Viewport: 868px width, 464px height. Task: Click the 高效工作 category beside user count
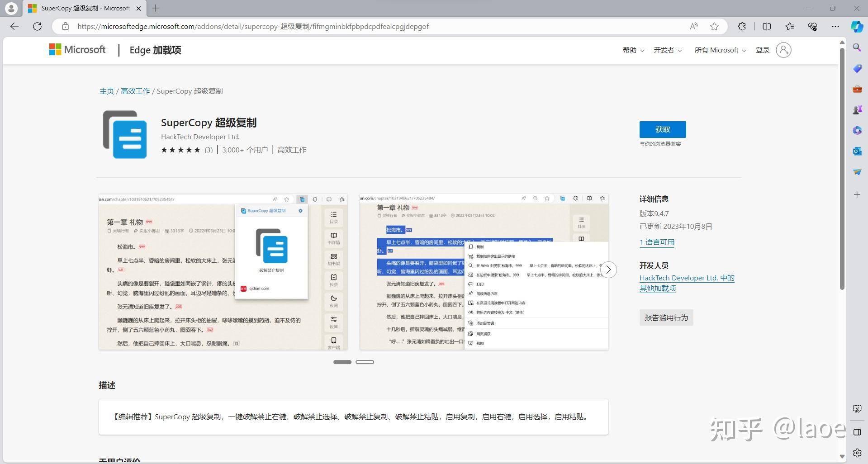(x=292, y=150)
